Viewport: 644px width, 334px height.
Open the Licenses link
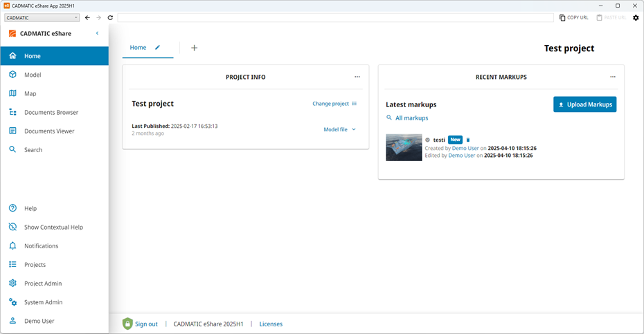[271, 324]
